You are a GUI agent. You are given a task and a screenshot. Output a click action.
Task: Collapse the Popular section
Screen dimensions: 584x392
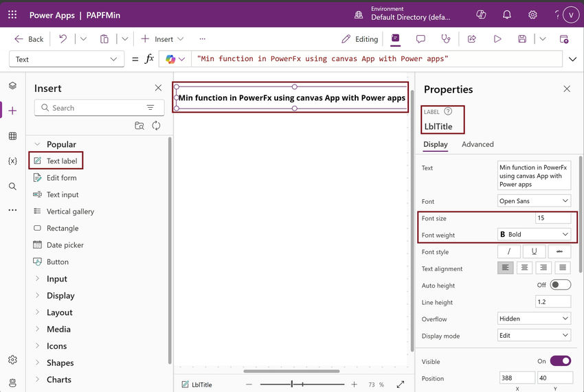tap(37, 144)
